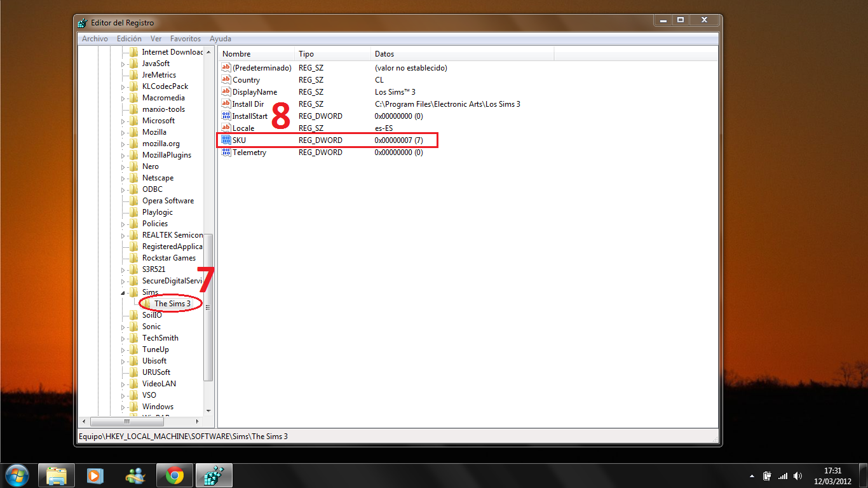Click the volume speaker tray icon
The image size is (868, 488).
click(x=798, y=475)
